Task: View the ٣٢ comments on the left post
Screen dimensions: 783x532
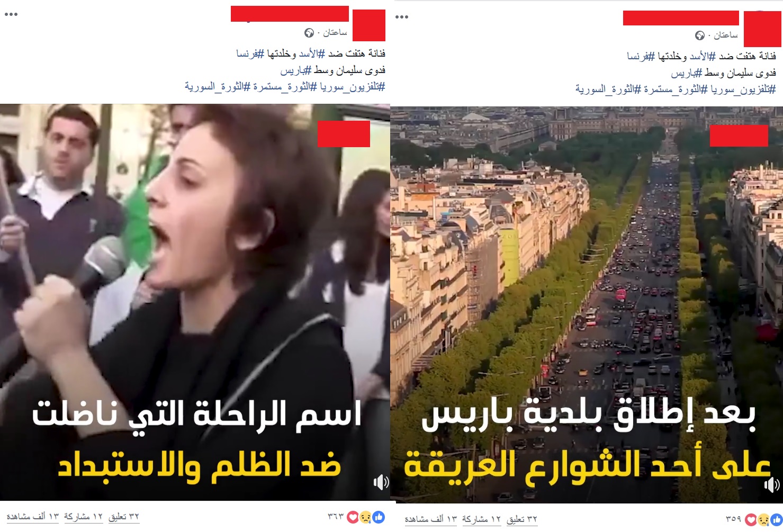Action: pyautogui.click(x=124, y=517)
